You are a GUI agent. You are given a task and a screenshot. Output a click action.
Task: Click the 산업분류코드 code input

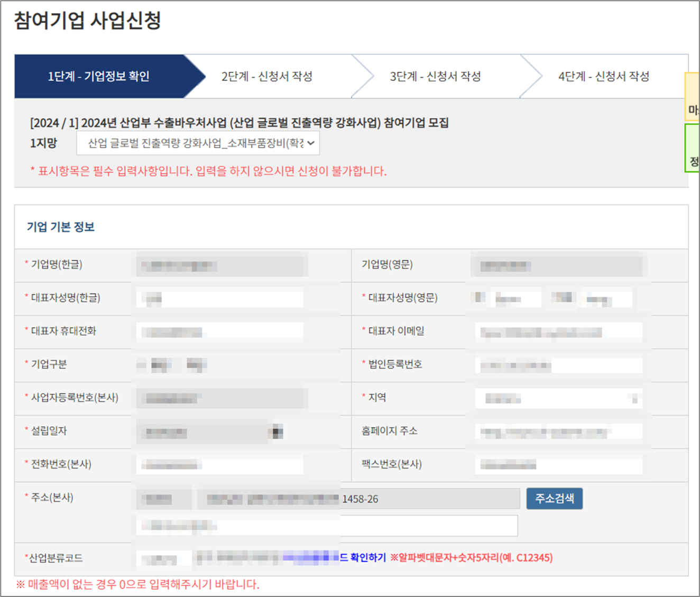[164, 558]
